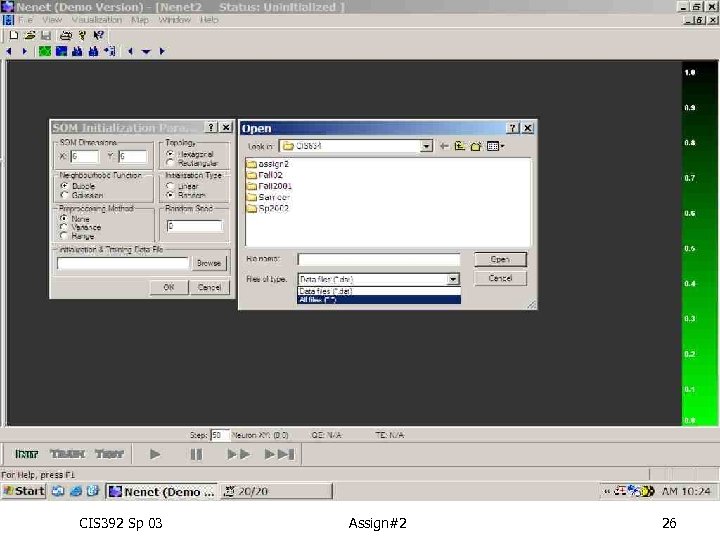Expand the Look in folder dropdown

click(426, 146)
